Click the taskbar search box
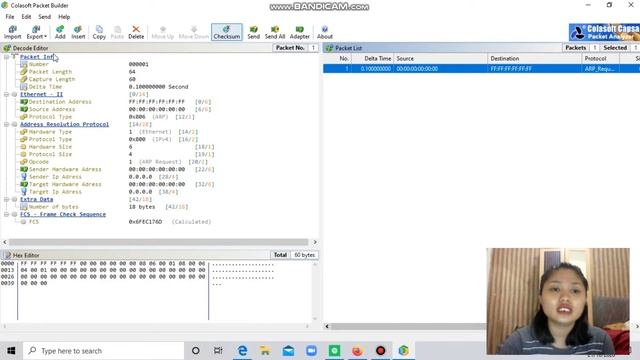The image size is (640, 360). (x=104, y=351)
